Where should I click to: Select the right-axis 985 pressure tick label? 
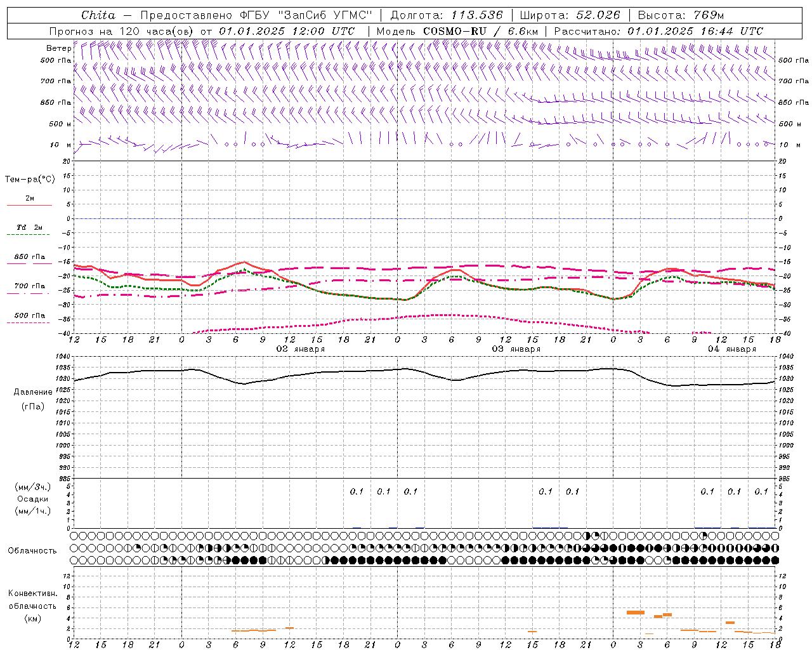(785, 479)
